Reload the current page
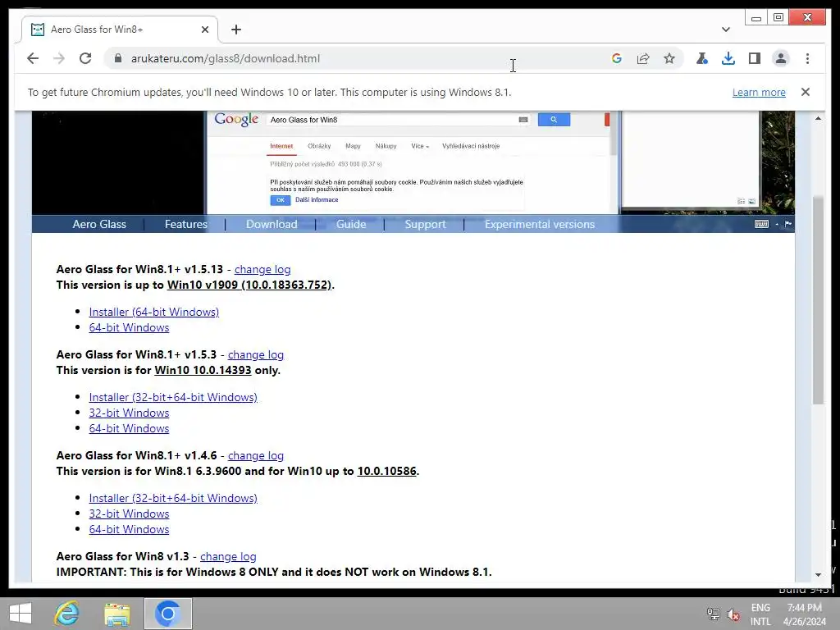The width and height of the screenshot is (840, 630). point(85,58)
